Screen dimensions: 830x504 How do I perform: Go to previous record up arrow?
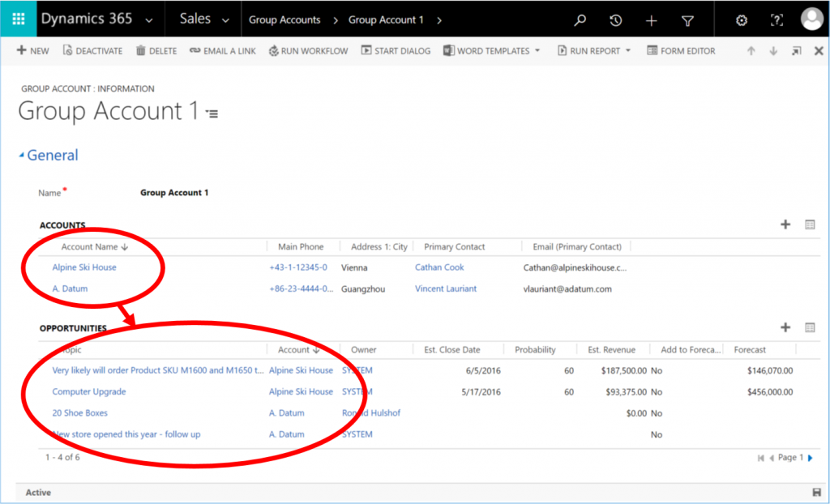tap(751, 51)
